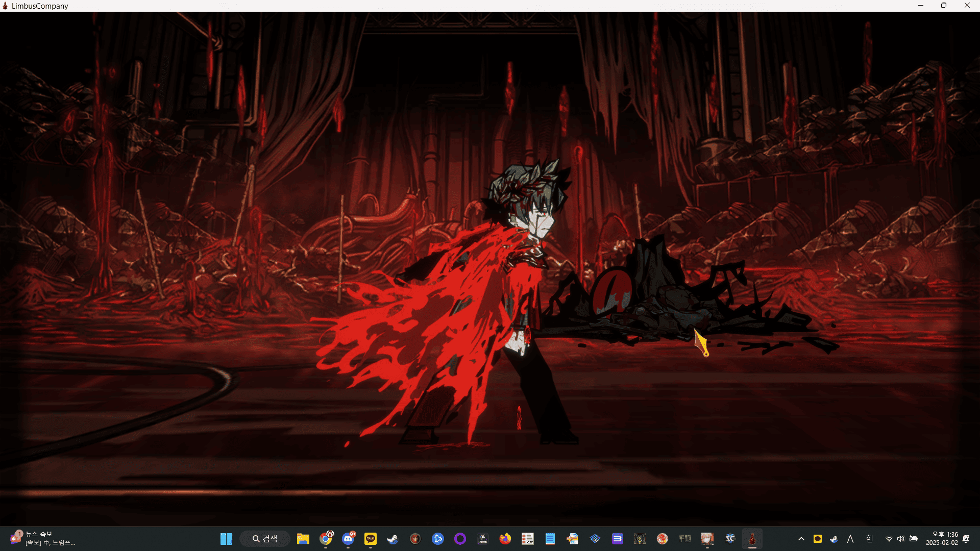Open File Explorer from the taskbar
This screenshot has width=980, height=551.
(x=303, y=539)
